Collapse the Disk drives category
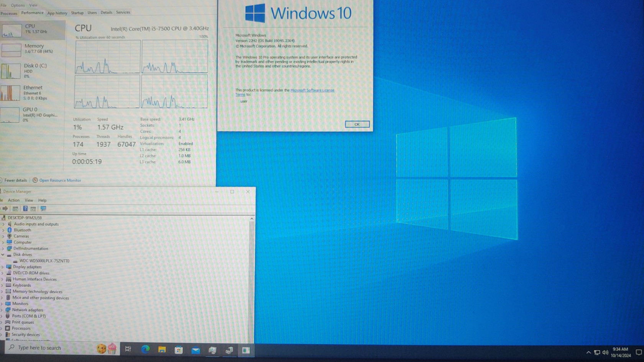 point(3,255)
